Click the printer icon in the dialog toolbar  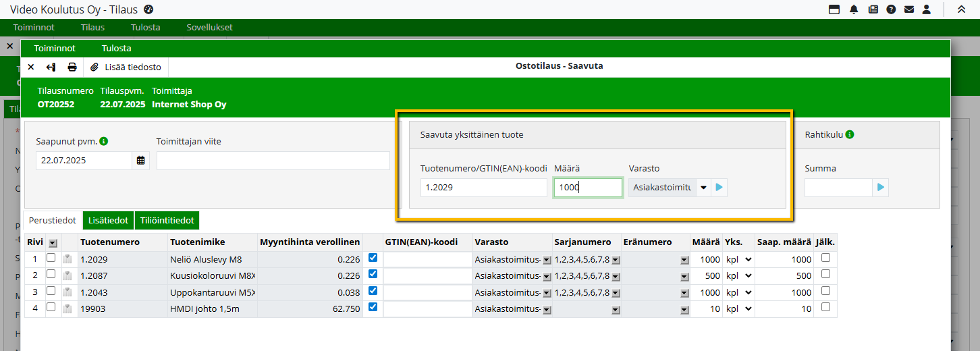click(x=72, y=67)
